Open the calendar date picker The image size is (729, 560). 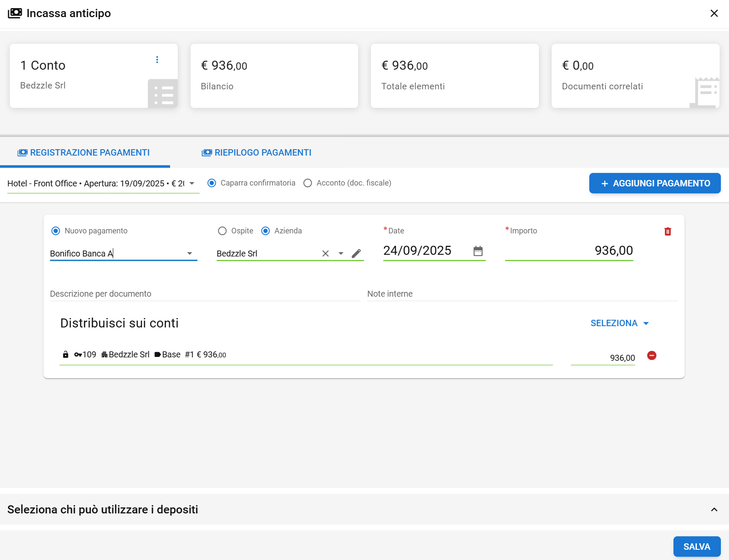click(x=478, y=251)
